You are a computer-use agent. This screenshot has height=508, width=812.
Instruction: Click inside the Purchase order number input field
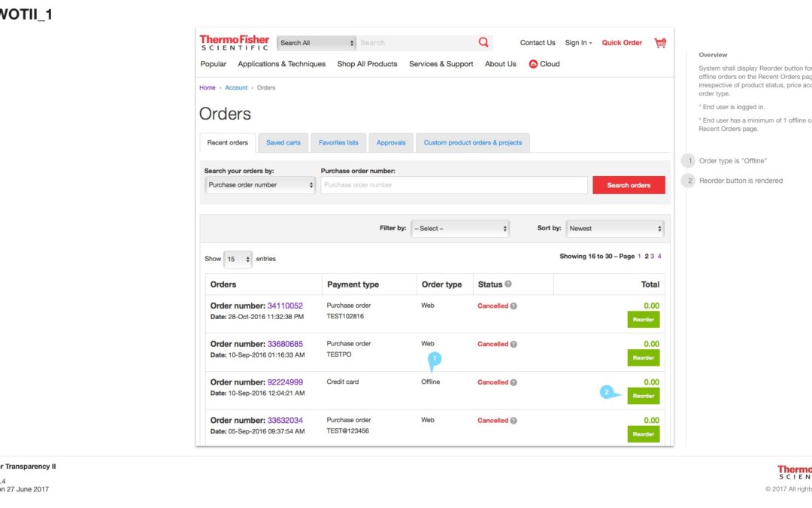click(453, 184)
